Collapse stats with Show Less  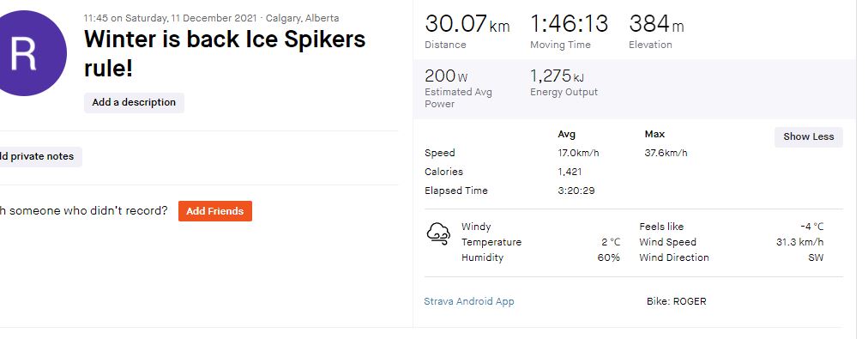point(808,136)
